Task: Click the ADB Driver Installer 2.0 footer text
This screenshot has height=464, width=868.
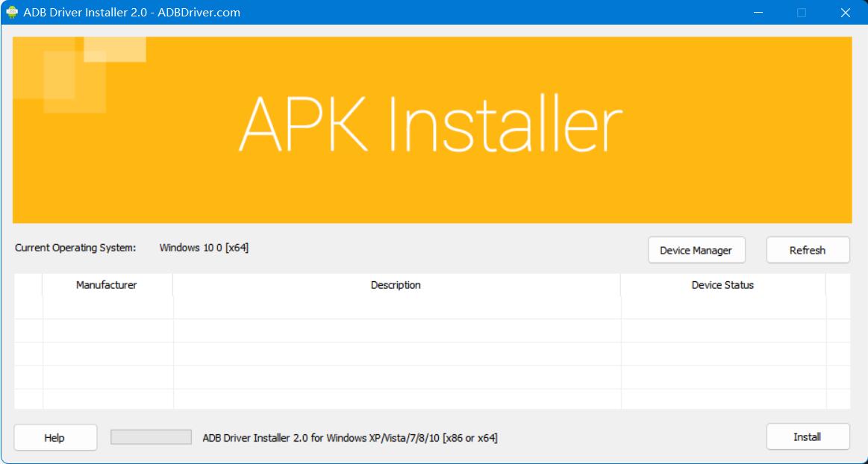Action: [x=350, y=438]
